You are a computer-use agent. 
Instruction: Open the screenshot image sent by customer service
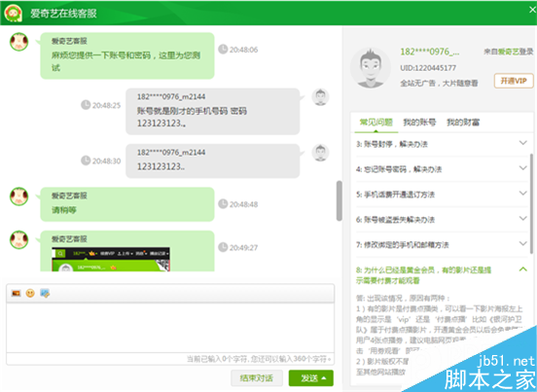(x=111, y=260)
